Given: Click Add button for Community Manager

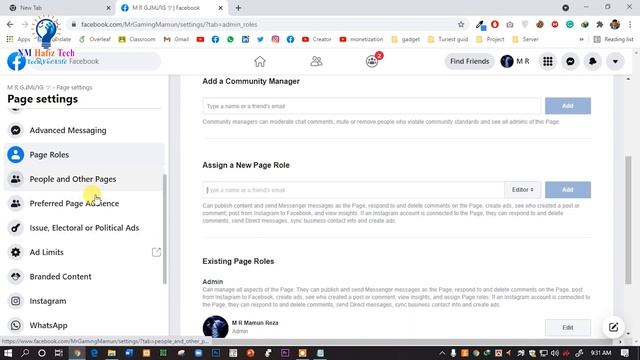Looking at the screenshot, I should click(x=568, y=106).
